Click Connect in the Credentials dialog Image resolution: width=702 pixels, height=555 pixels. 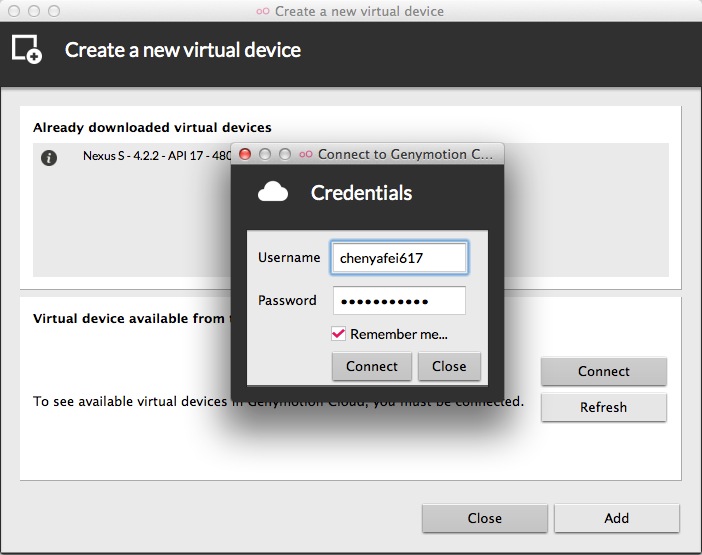point(372,366)
